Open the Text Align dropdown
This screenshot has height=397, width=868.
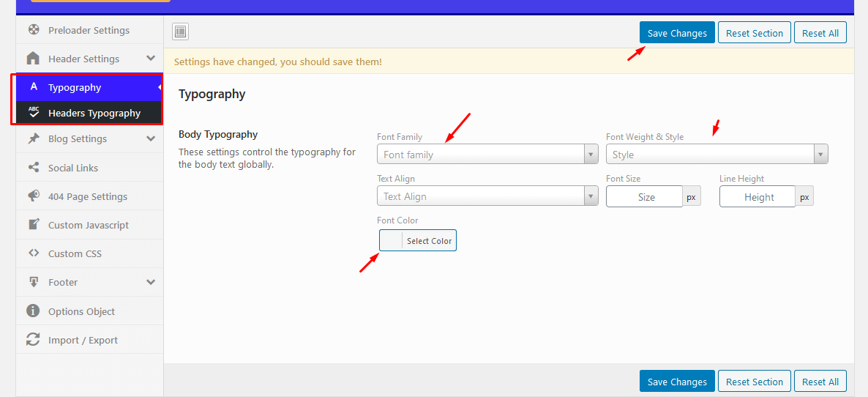point(487,196)
